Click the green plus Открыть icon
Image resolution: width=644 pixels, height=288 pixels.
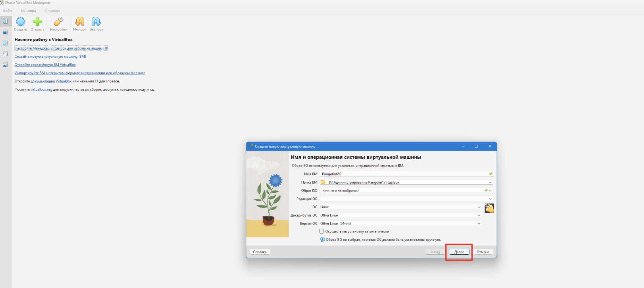click(x=37, y=22)
